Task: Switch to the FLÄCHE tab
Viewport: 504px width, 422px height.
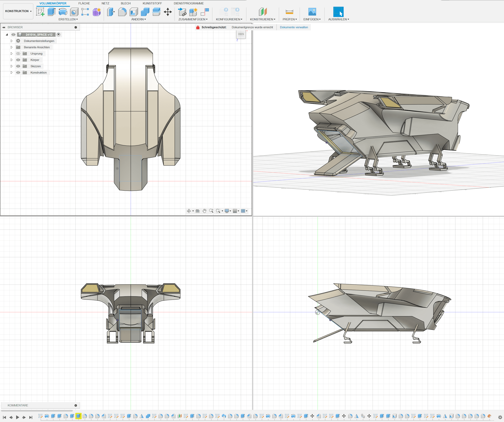Action: coord(84,3)
